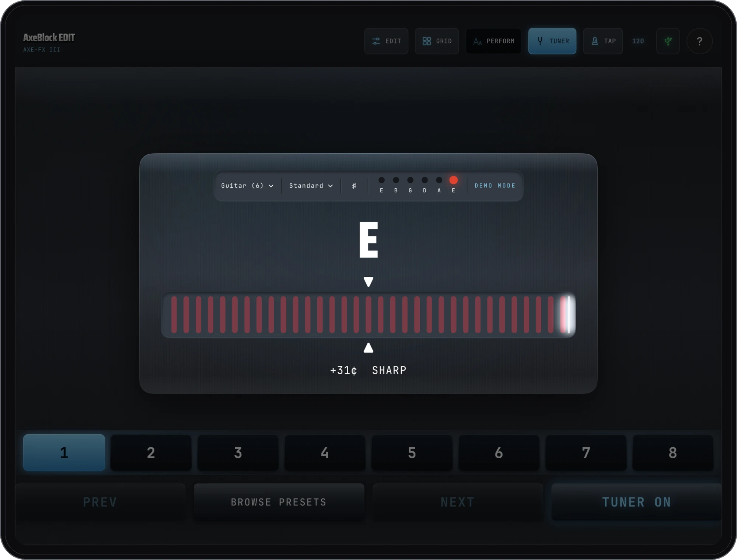Open the Standard tuning dropdown

click(x=311, y=186)
